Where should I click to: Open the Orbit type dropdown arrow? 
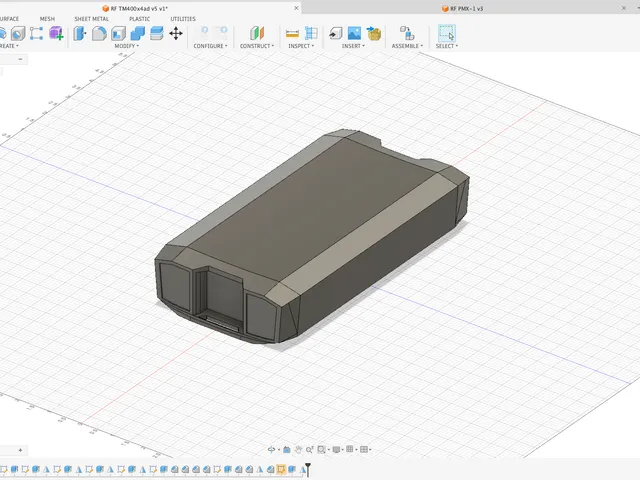[x=279, y=450]
